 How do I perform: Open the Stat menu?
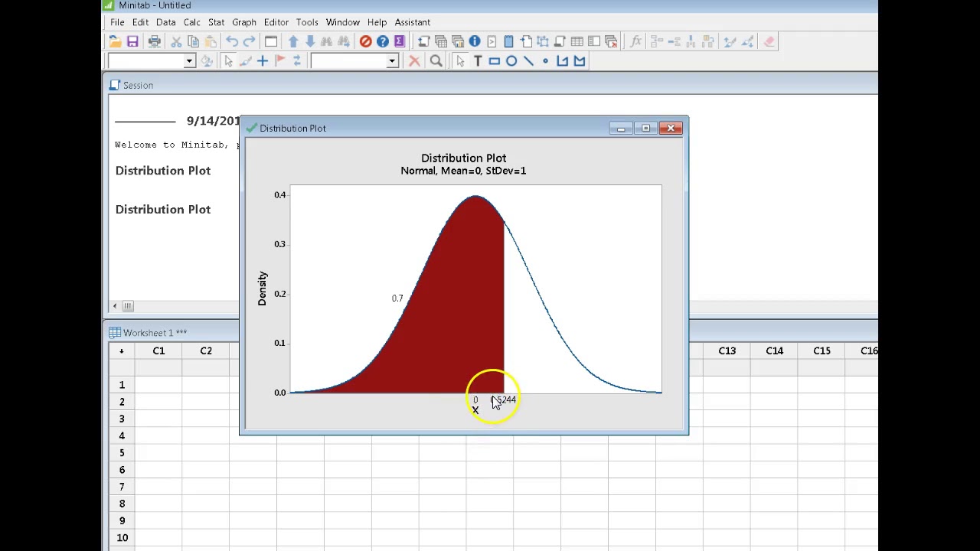click(x=216, y=22)
